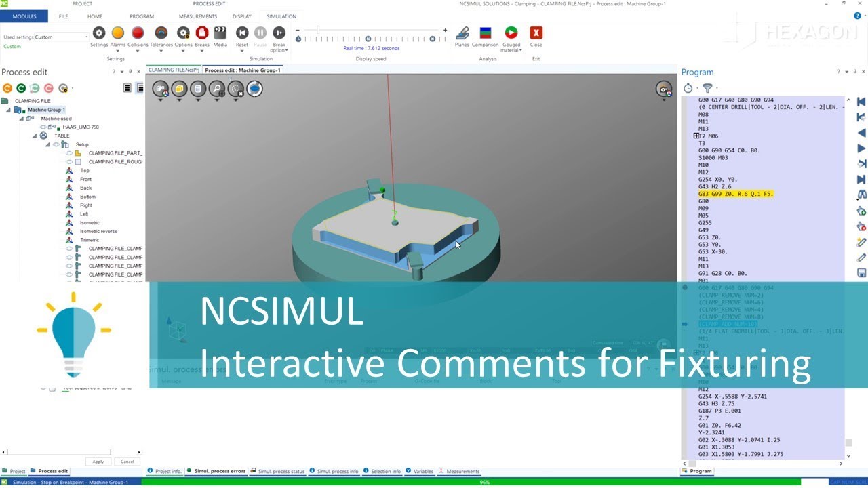
Task: Select the Top view in the tree
Action: tap(84, 171)
